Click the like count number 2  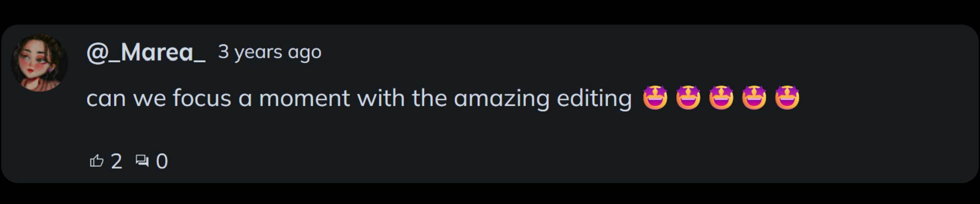116,161
